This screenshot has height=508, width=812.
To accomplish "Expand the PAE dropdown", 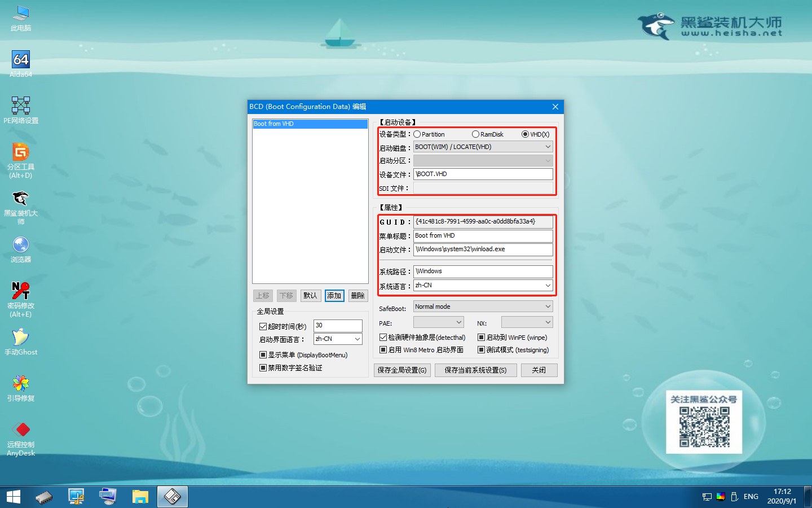I will [x=439, y=322].
